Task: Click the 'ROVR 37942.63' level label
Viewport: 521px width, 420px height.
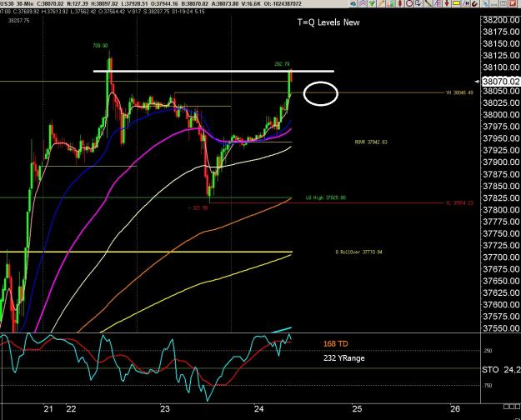Action: click(x=371, y=142)
